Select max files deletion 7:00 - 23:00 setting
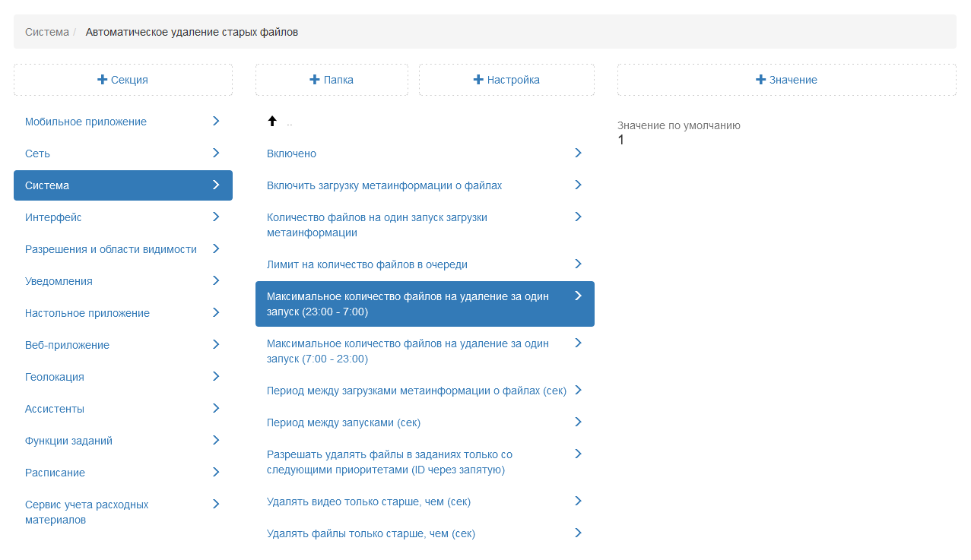 (408, 351)
